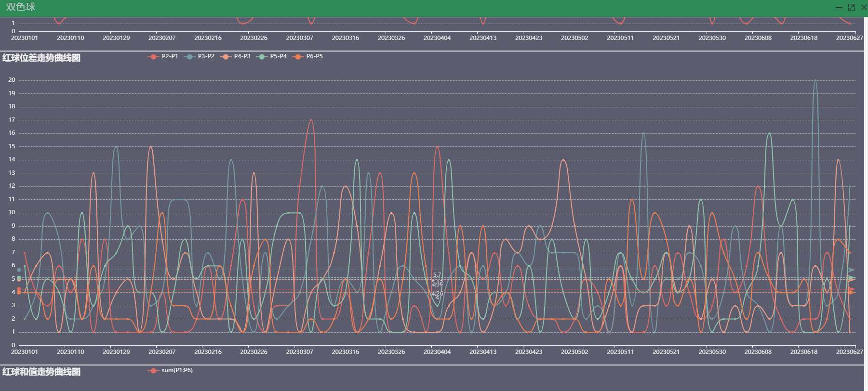Viewport: 868px width, 391px height.
Task: Click date 20230101 under 位差 chart
Action: 25,352
